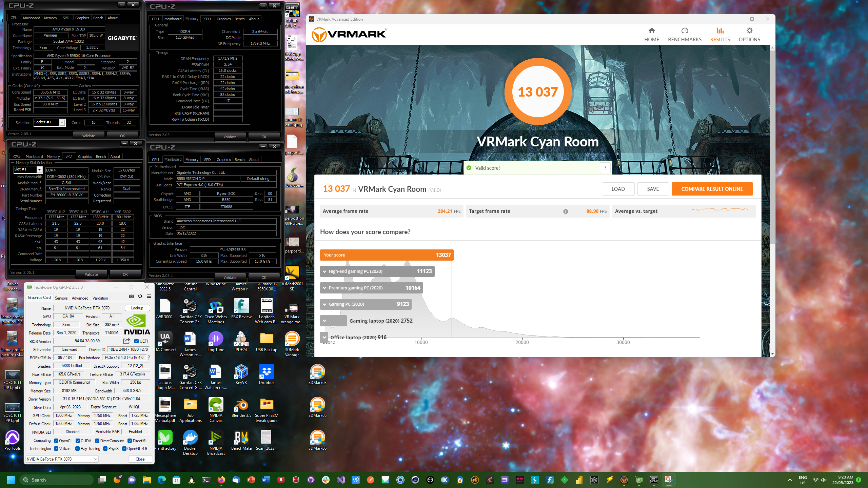The height and width of the screenshot is (488, 868).
Task: Open the 3DMark Vantage desktop icon
Action: point(292,344)
